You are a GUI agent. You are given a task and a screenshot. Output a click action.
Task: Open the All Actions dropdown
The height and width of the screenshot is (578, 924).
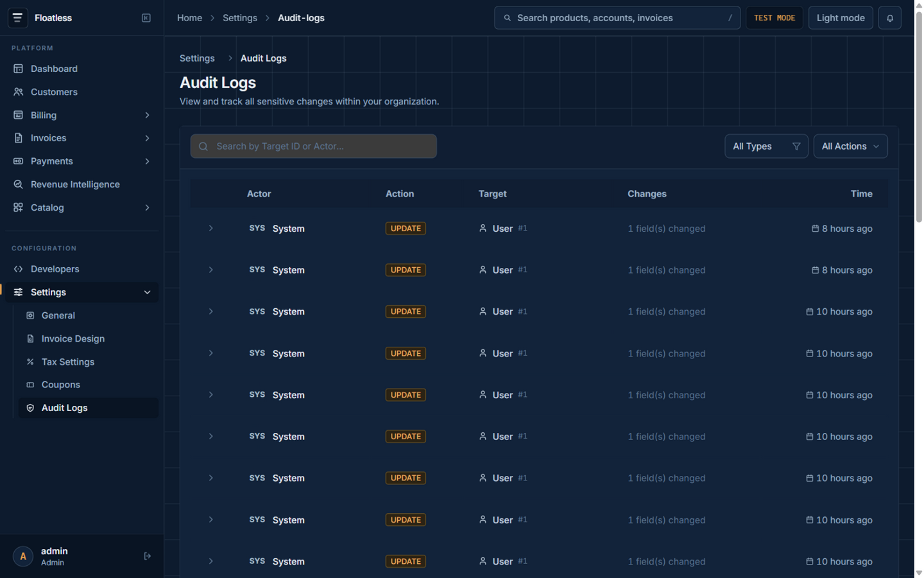click(x=850, y=146)
